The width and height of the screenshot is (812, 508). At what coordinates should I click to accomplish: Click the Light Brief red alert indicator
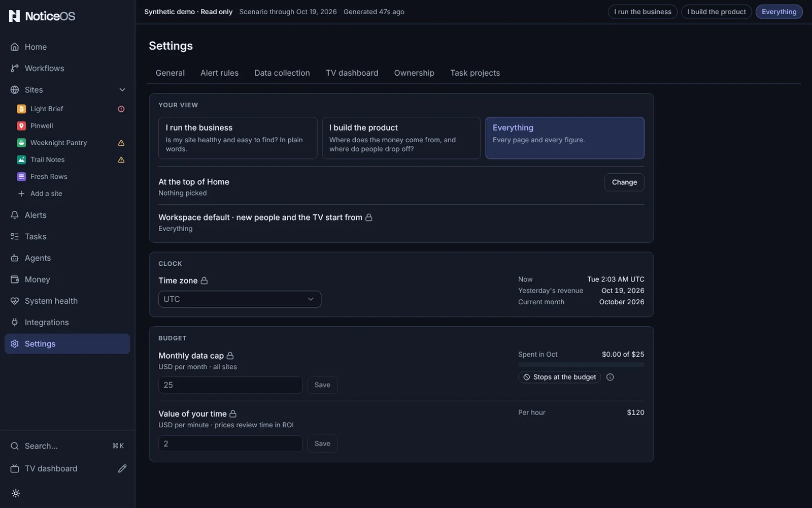[x=121, y=109]
